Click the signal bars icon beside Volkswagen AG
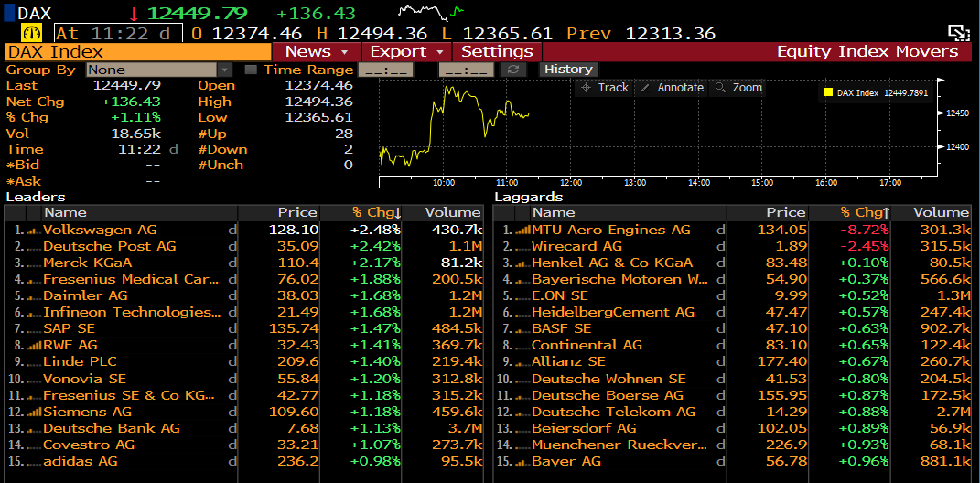The width and height of the screenshot is (980, 483). pos(33,231)
